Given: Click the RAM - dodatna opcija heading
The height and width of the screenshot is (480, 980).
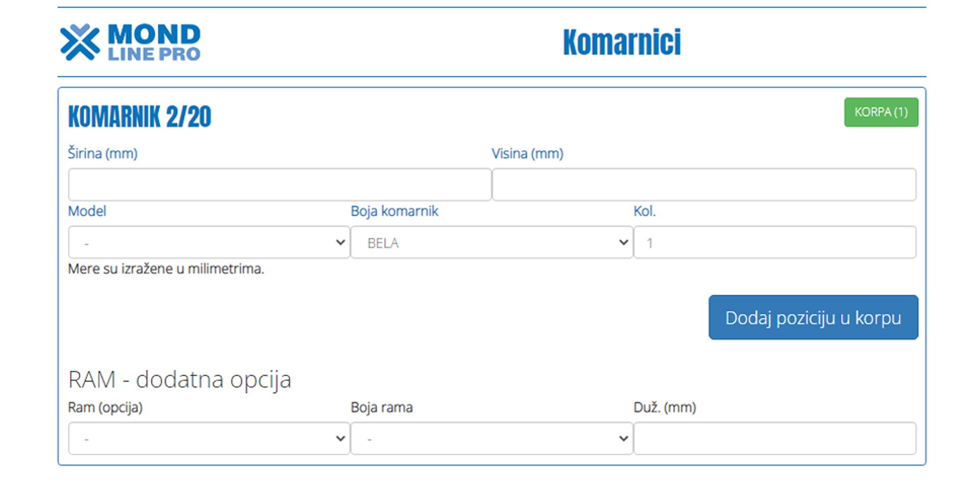Looking at the screenshot, I should click(180, 379).
